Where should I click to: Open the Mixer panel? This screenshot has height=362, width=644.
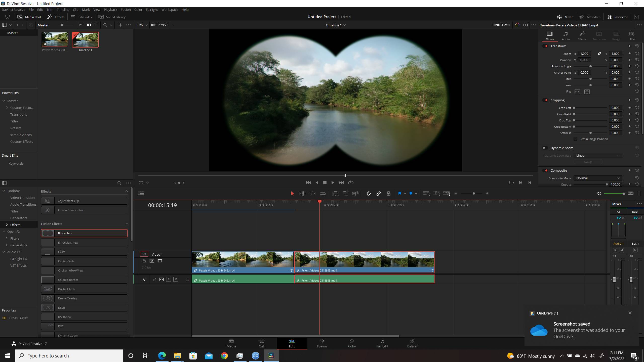click(565, 17)
